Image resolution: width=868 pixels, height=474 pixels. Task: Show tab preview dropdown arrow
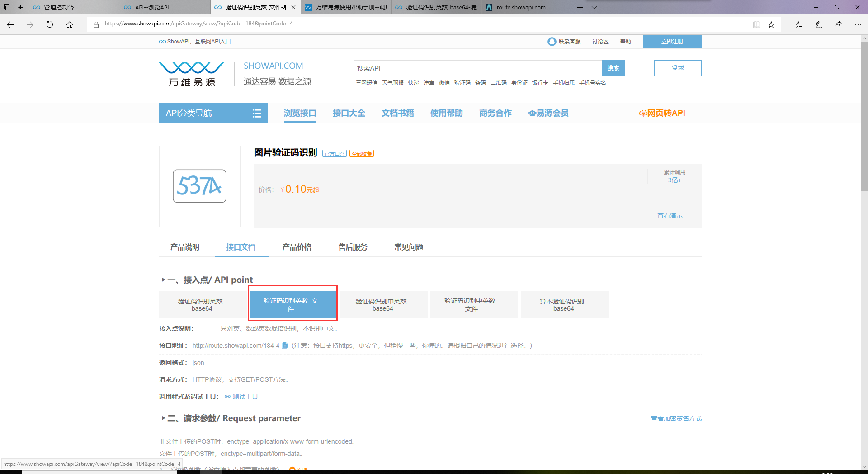point(594,7)
